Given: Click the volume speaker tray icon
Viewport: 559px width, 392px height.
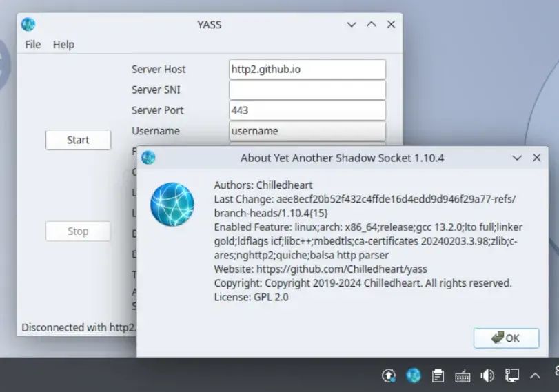Looking at the screenshot, I should click(x=487, y=375).
